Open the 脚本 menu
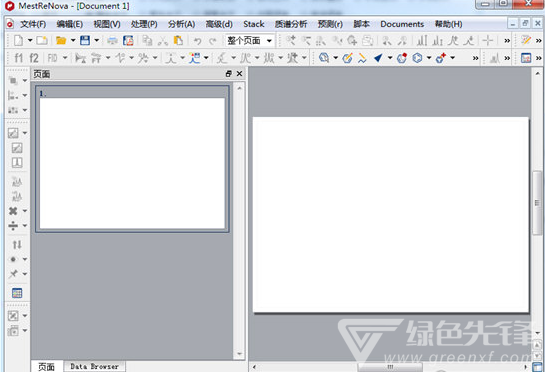Image resolution: width=545 pixels, height=372 pixels. [x=361, y=24]
